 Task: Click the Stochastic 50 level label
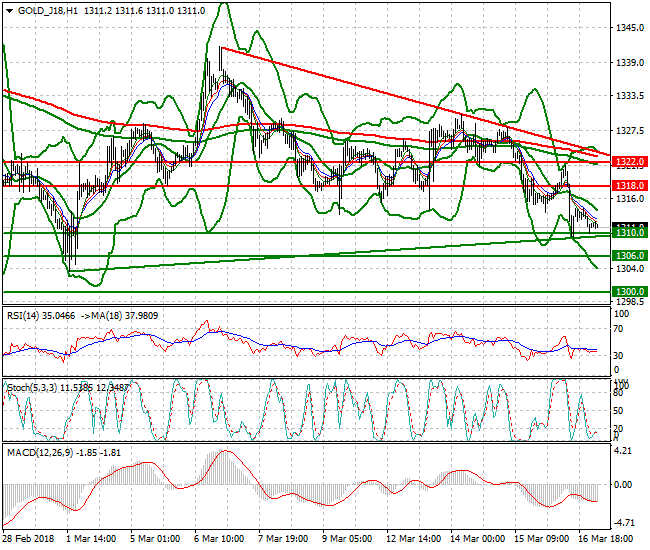pyautogui.click(x=618, y=411)
